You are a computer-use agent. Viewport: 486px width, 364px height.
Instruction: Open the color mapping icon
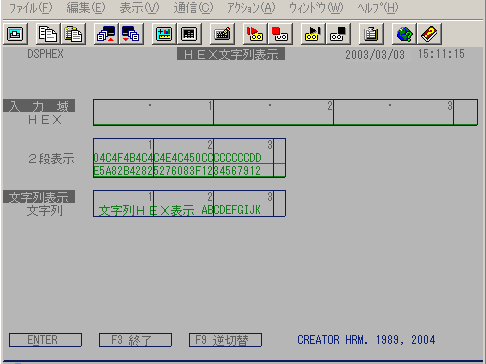[x=189, y=34]
